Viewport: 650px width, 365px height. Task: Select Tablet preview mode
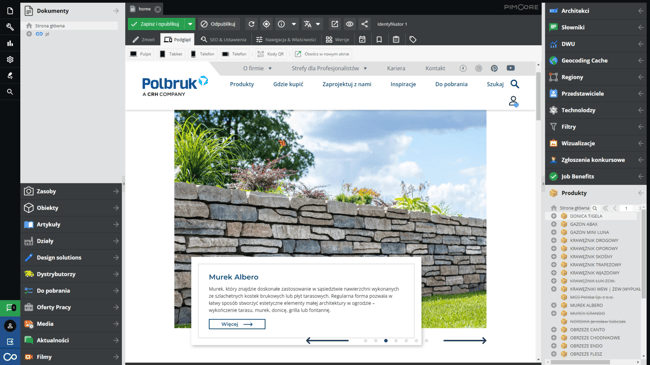(171, 54)
